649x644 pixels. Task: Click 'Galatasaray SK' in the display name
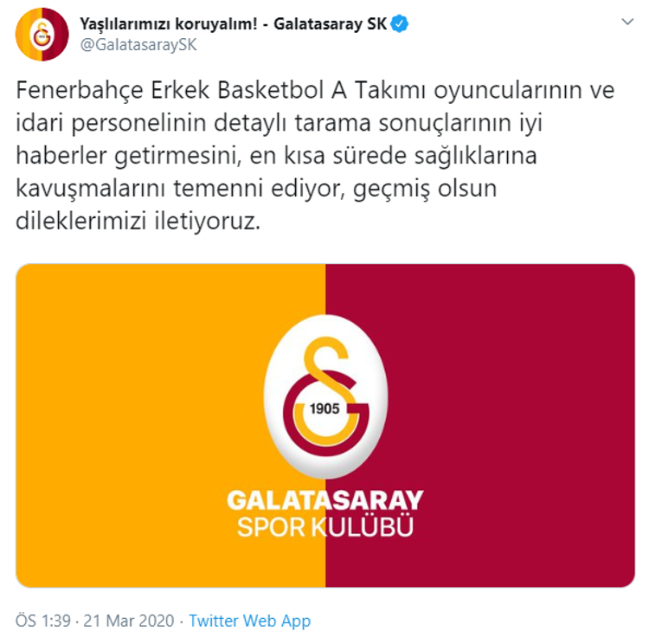pyautogui.click(x=331, y=24)
